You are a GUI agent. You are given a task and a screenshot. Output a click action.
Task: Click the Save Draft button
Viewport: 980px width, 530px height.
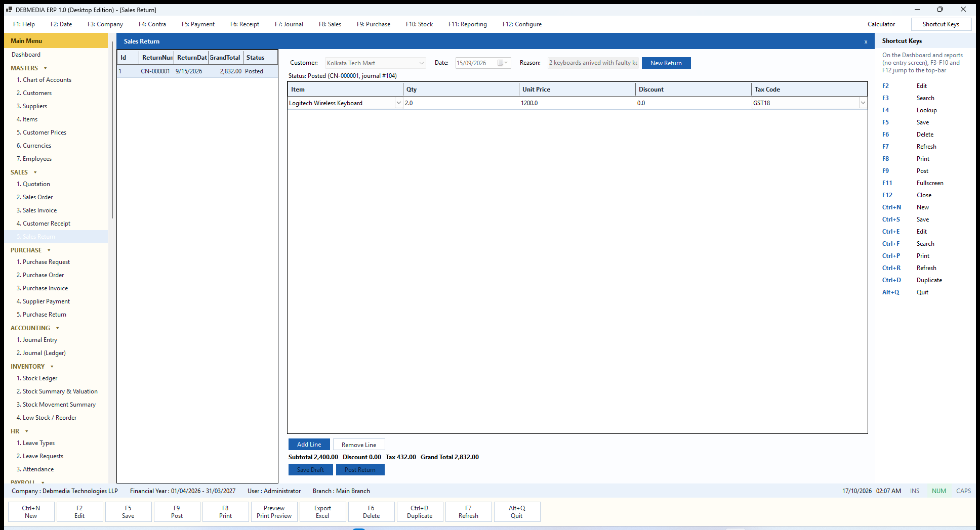pos(310,469)
